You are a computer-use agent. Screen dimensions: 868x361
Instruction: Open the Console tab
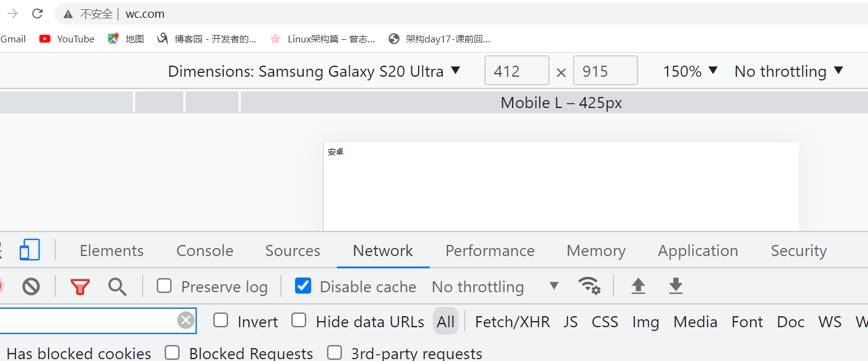pyautogui.click(x=205, y=250)
